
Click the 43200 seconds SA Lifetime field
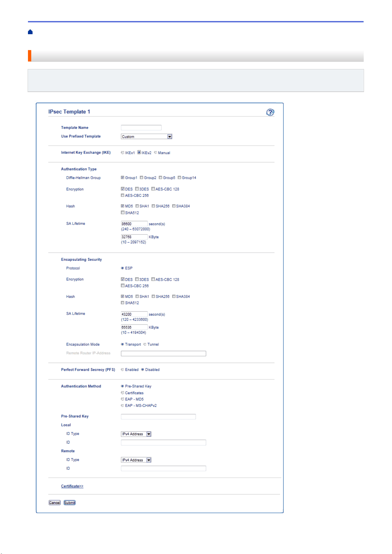click(134, 314)
